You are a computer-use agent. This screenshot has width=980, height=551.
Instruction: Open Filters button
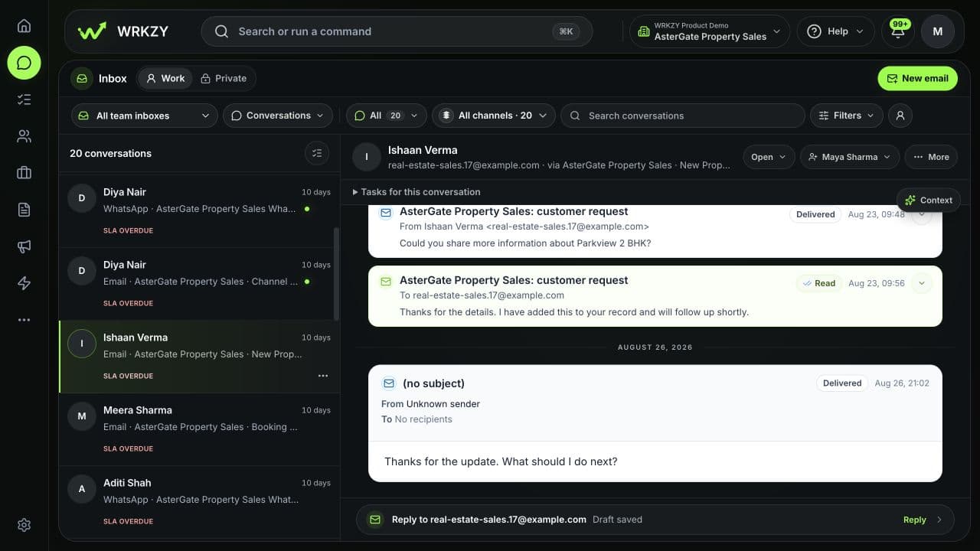coord(846,116)
